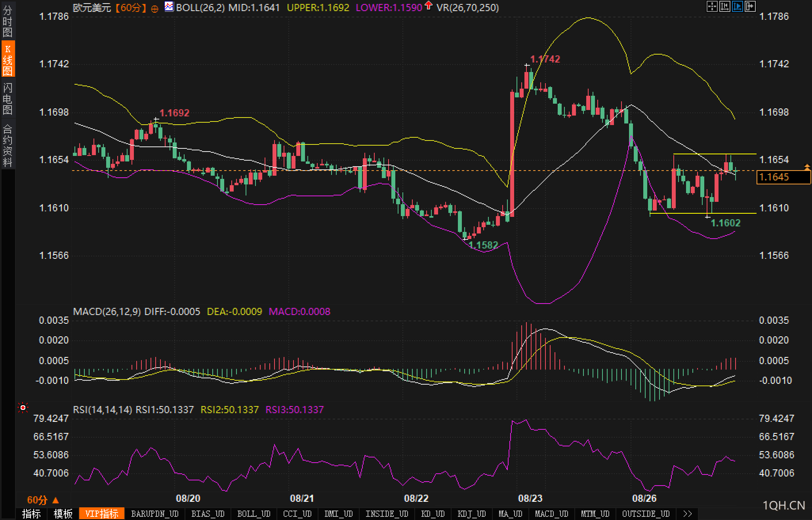Open the BOLL indicator chart icon
The height and width of the screenshot is (520, 812).
pos(169,7)
